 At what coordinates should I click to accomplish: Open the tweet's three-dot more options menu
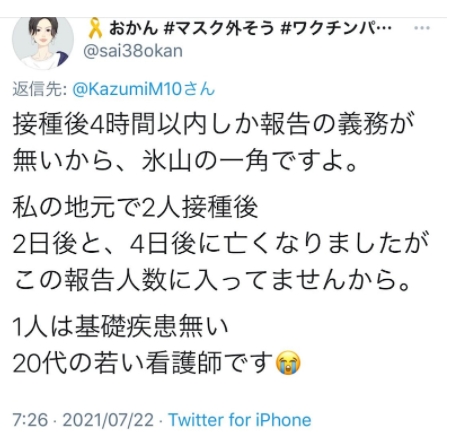(x=422, y=28)
